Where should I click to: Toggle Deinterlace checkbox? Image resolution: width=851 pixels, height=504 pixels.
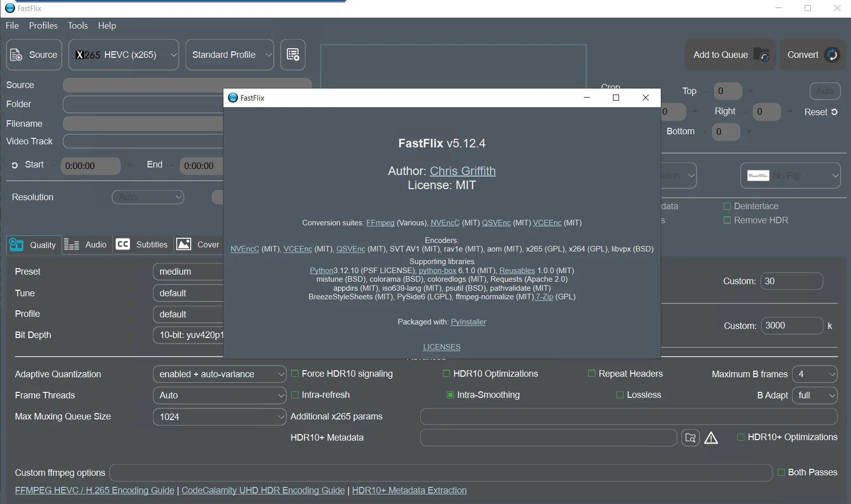[727, 206]
